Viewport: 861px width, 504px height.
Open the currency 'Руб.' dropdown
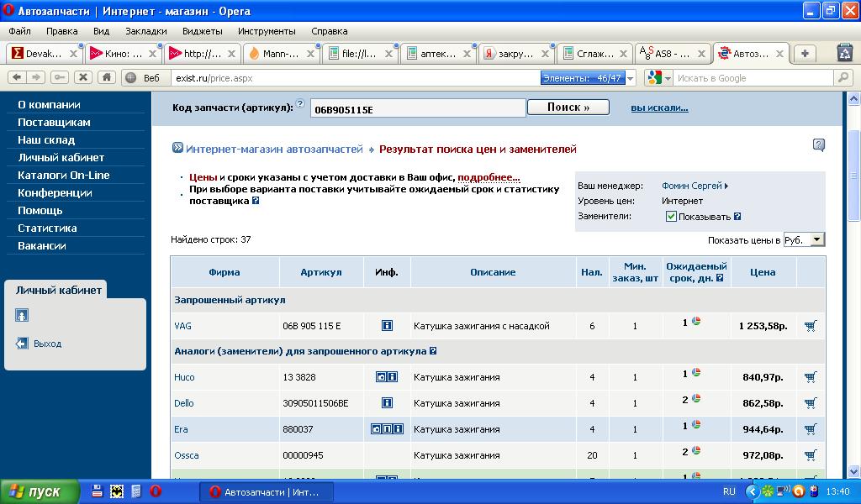pos(804,240)
